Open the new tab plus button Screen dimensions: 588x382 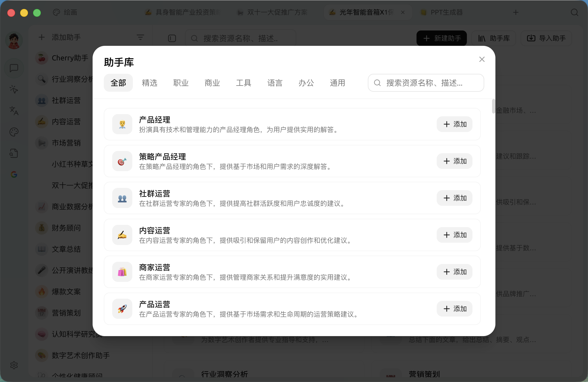pos(516,12)
